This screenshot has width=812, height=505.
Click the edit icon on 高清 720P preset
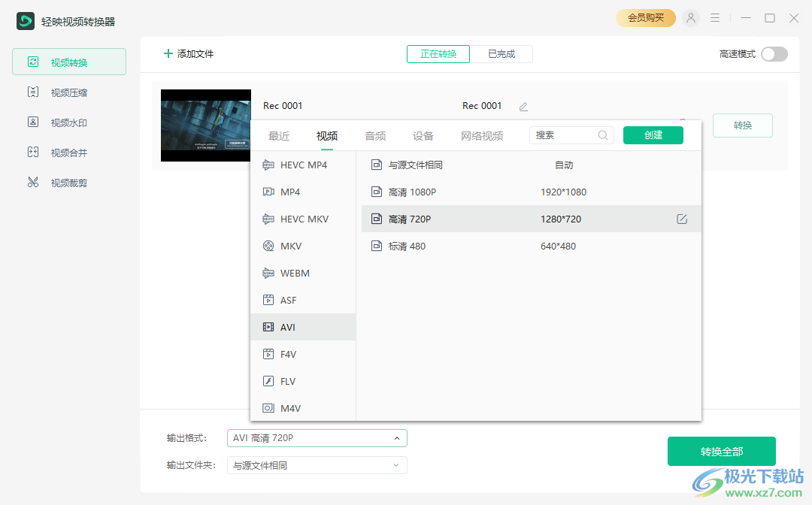(x=681, y=219)
